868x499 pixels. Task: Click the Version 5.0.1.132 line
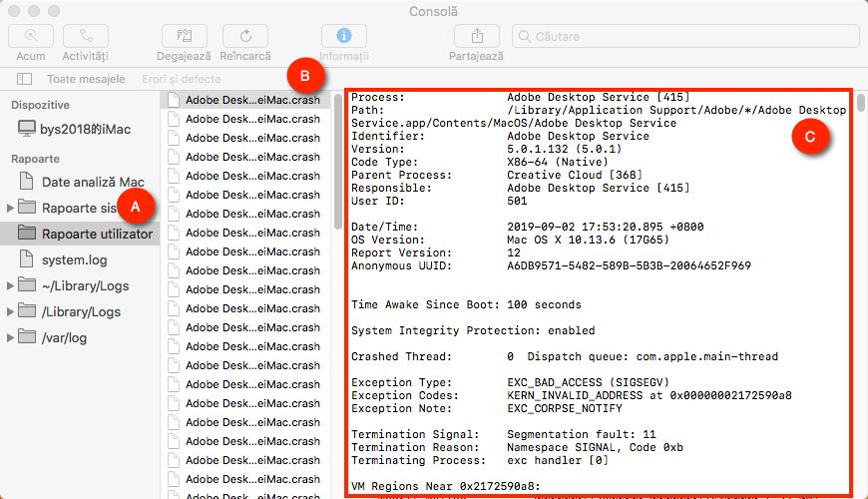(486, 149)
